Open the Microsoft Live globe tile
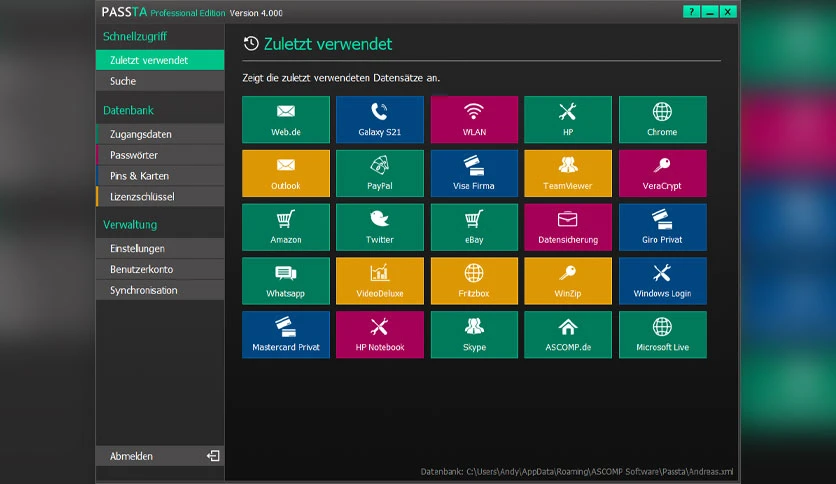836x484 pixels. tap(663, 335)
